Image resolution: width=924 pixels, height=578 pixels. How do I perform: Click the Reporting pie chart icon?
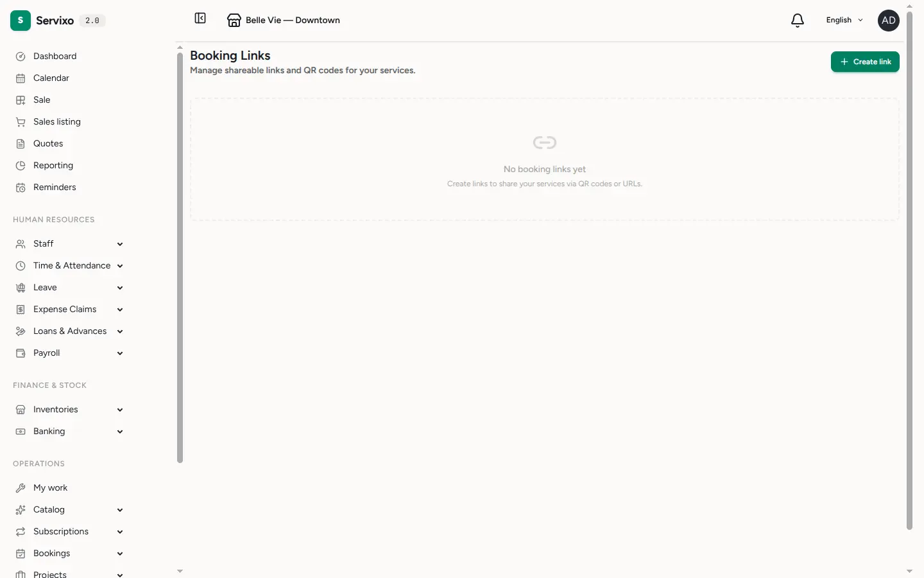pyautogui.click(x=21, y=166)
